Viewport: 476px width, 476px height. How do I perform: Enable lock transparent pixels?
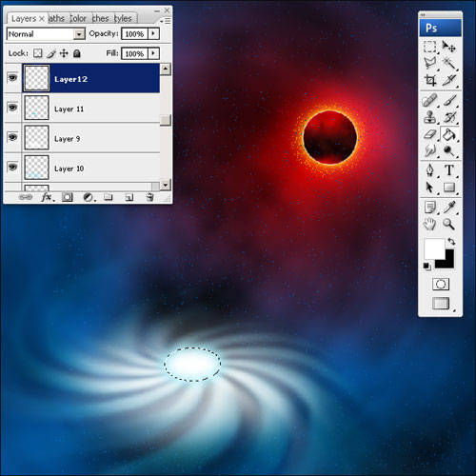click(x=38, y=53)
